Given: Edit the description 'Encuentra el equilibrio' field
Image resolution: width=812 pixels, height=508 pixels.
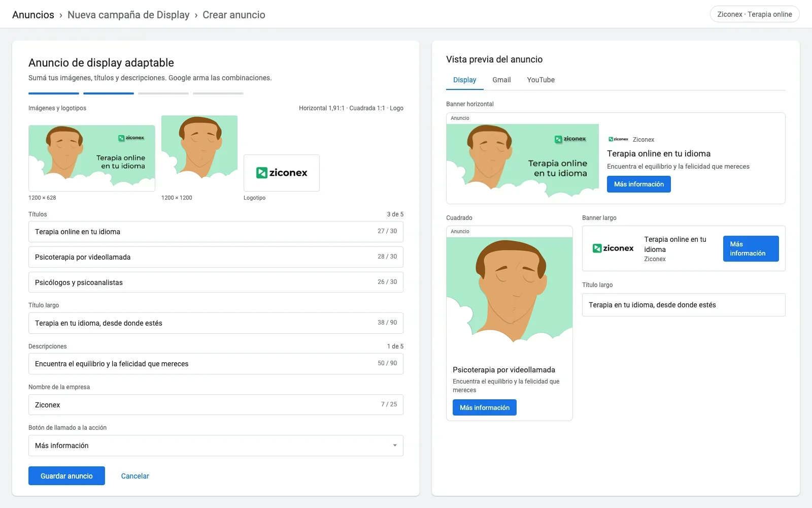Looking at the screenshot, I should [x=216, y=364].
